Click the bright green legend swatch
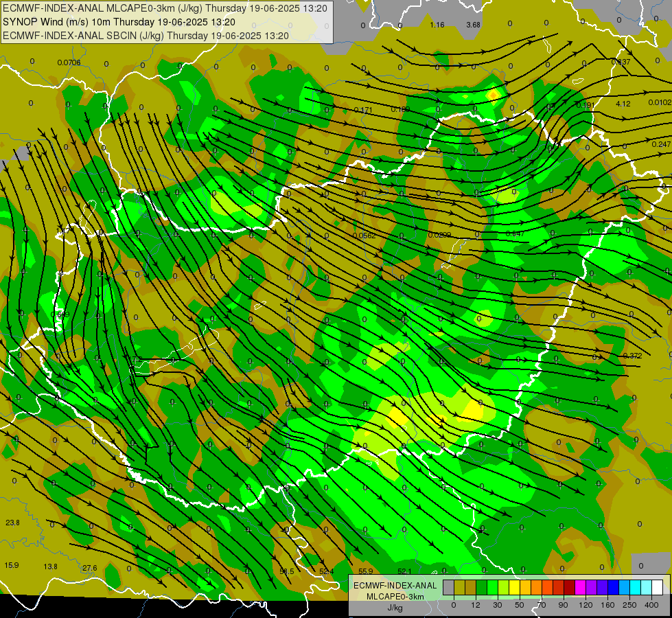This screenshot has height=618, width=672. [493, 587]
